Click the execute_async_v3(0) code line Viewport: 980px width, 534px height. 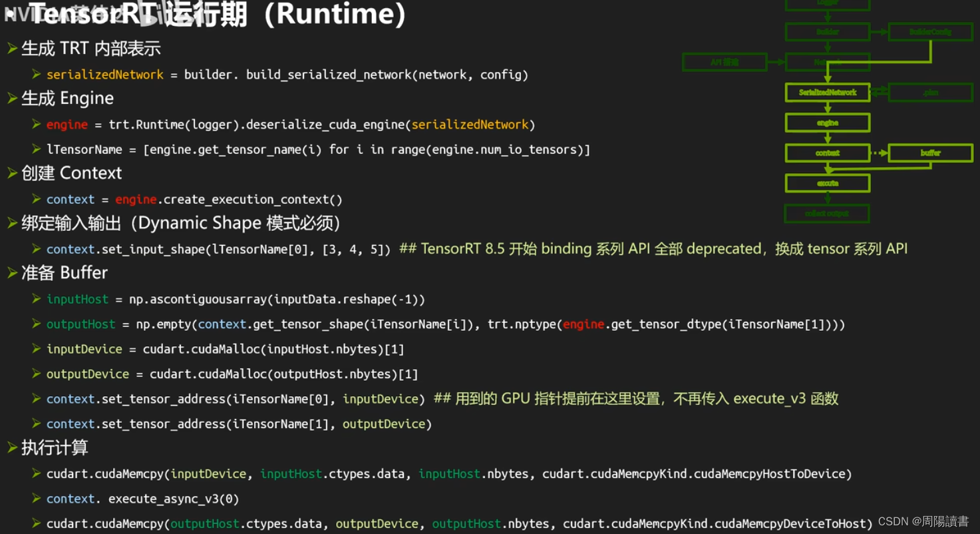(x=142, y=499)
